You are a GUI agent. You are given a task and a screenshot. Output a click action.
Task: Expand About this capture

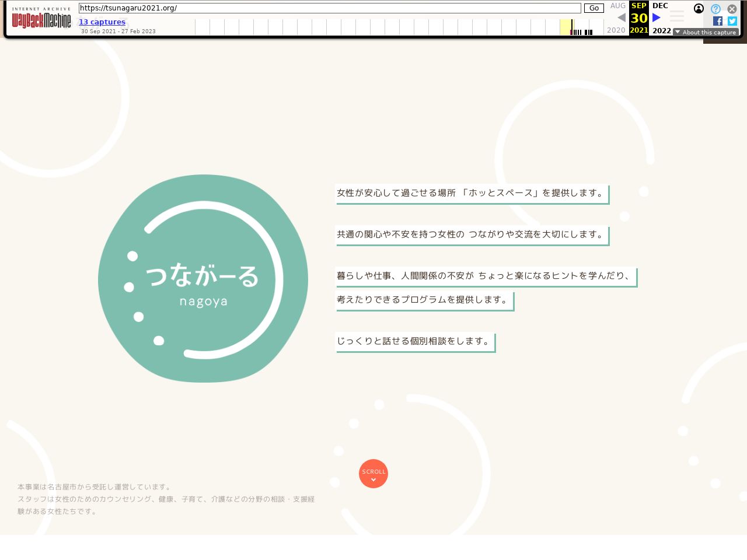706,33
